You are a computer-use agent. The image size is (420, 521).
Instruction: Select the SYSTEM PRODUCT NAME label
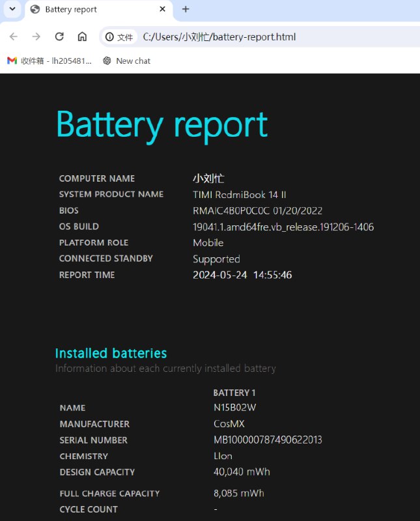[x=111, y=194]
